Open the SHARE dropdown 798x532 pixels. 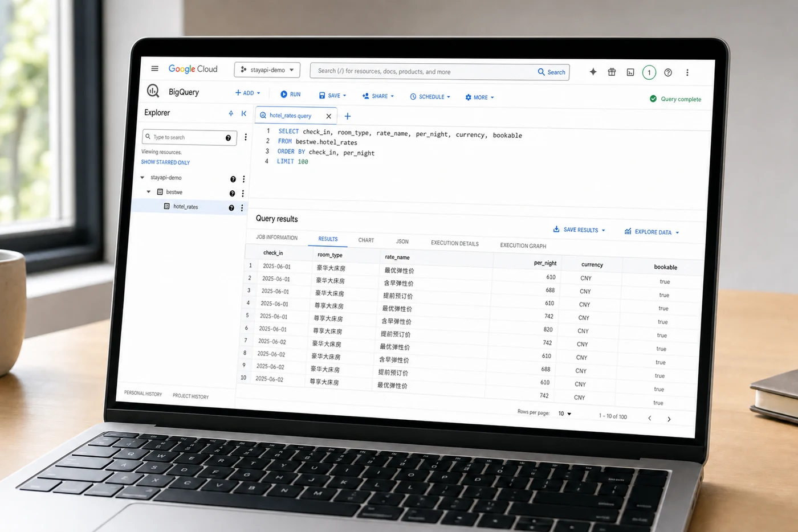[378, 96]
